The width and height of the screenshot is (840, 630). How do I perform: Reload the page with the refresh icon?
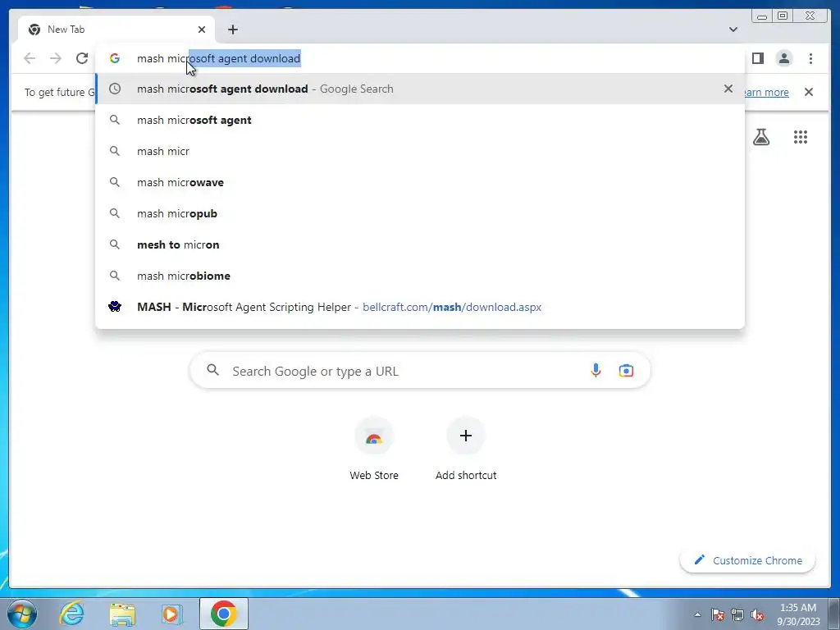(82, 58)
